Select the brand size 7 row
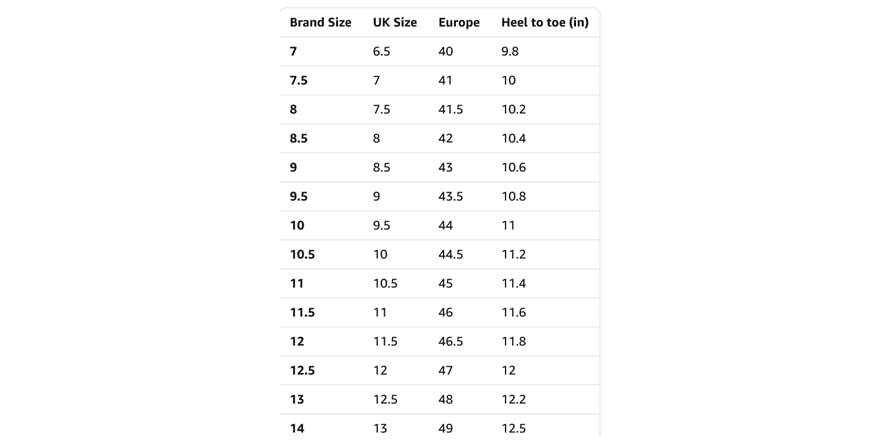Screen dimensions: 882x441 (x=440, y=51)
